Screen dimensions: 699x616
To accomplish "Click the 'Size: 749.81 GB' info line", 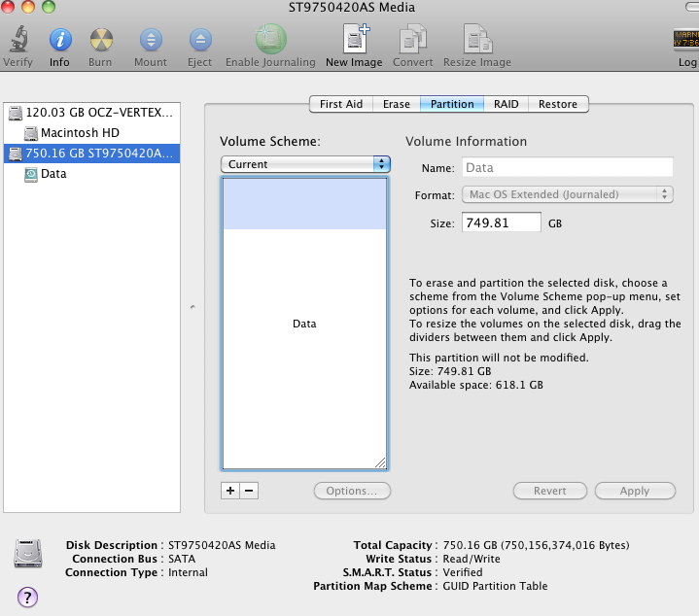I will (x=450, y=371).
